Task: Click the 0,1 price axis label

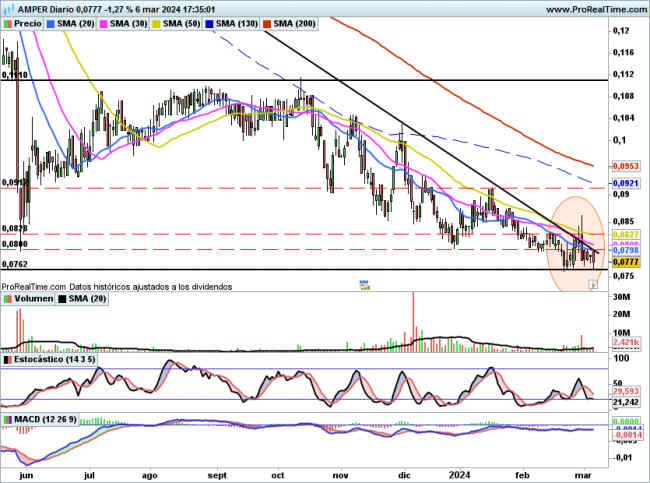Action: pyautogui.click(x=617, y=140)
